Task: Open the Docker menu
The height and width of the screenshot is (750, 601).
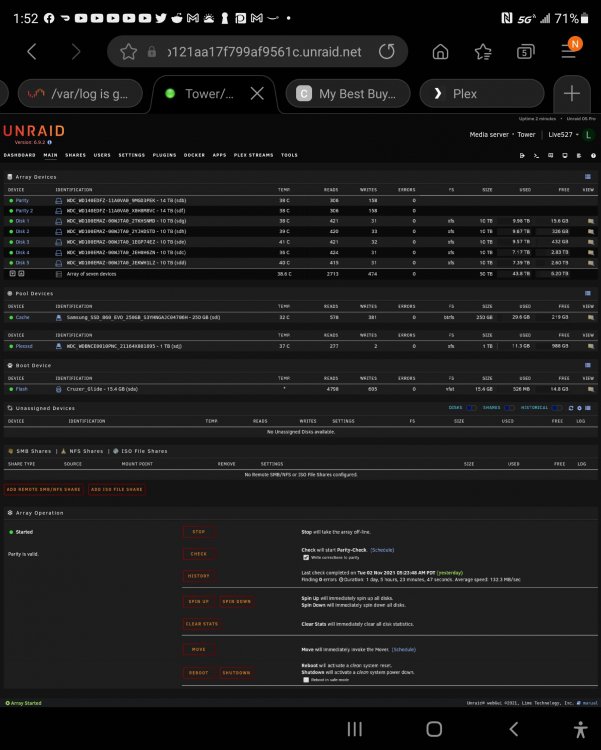Action: point(194,155)
